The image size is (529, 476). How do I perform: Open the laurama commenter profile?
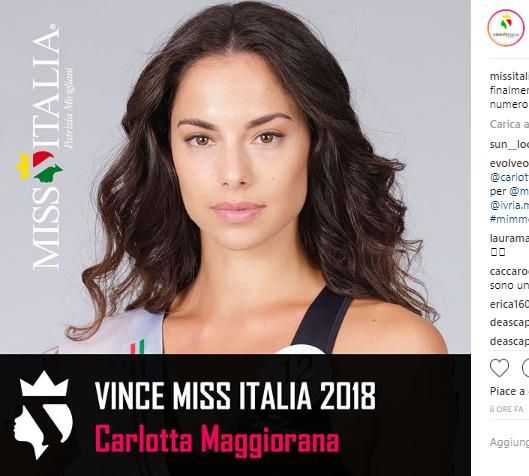click(x=509, y=239)
